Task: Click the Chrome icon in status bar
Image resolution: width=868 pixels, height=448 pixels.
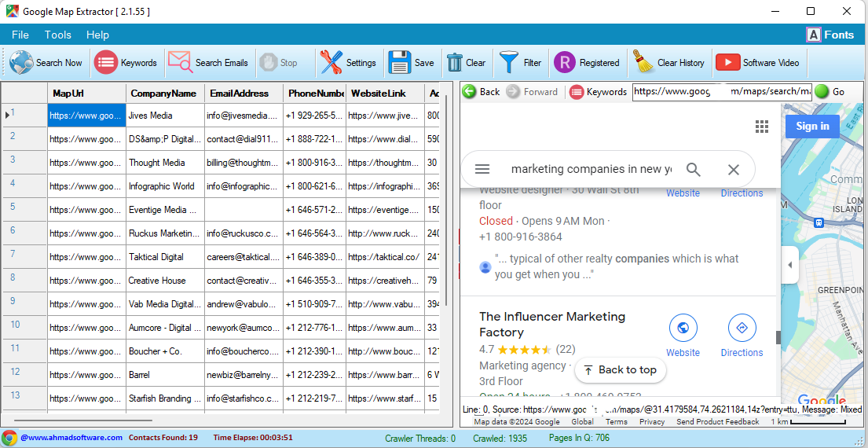Action: tap(9, 438)
